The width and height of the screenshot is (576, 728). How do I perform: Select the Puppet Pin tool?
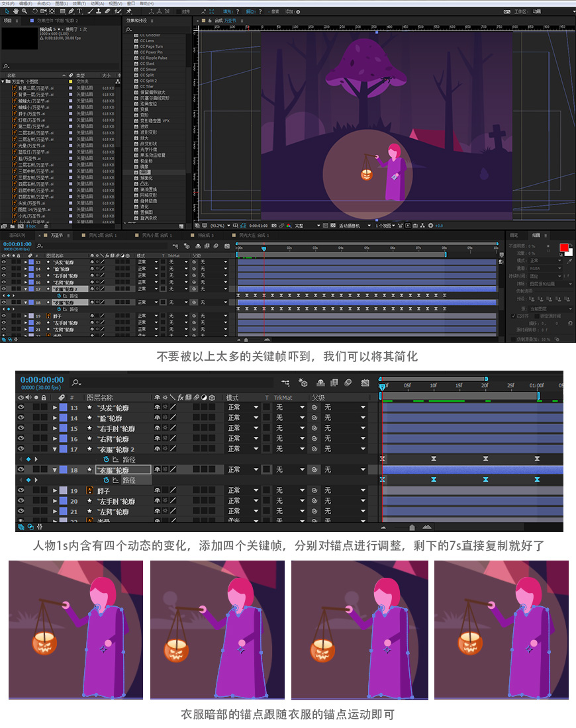(x=128, y=11)
